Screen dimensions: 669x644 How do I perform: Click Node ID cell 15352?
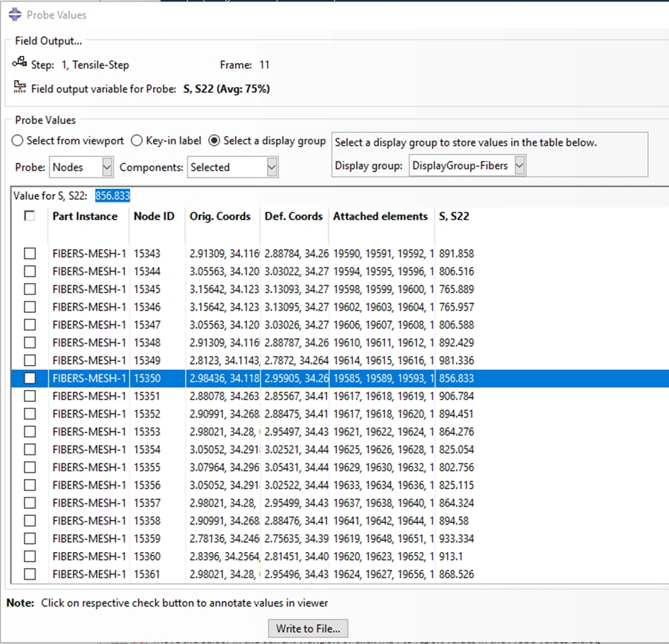click(x=147, y=414)
